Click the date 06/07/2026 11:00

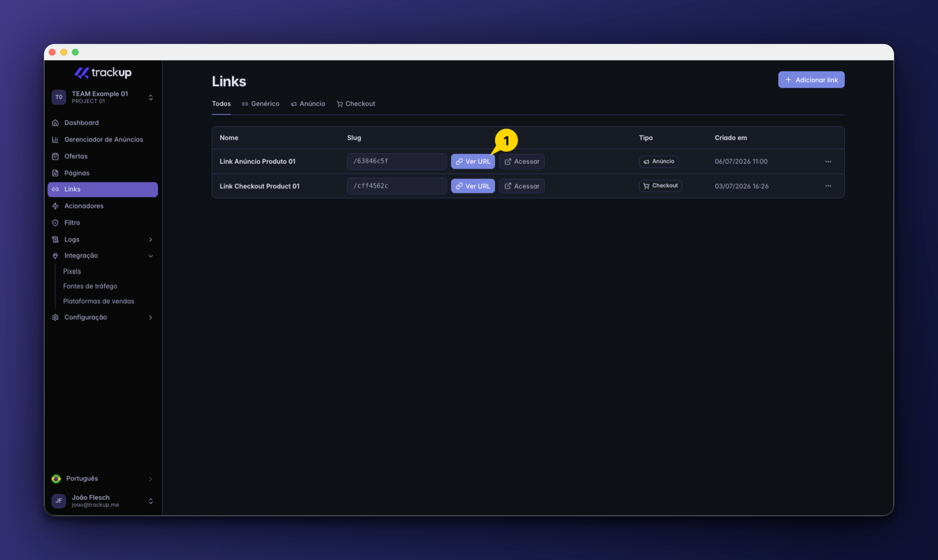tap(741, 162)
